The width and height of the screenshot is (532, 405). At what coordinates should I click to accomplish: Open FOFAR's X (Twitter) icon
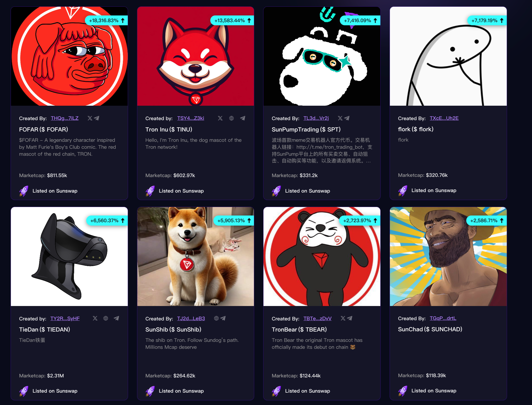[x=90, y=118]
